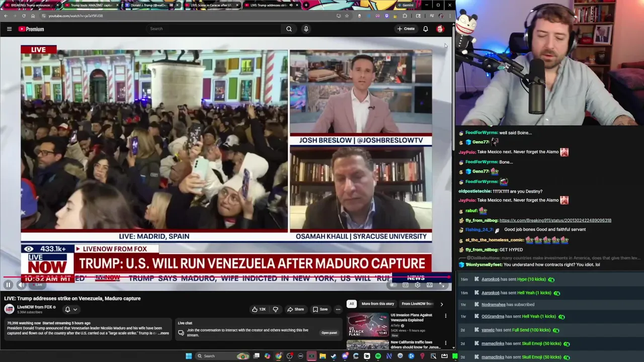Open the Gemini button in the title bar

click(x=406, y=5)
